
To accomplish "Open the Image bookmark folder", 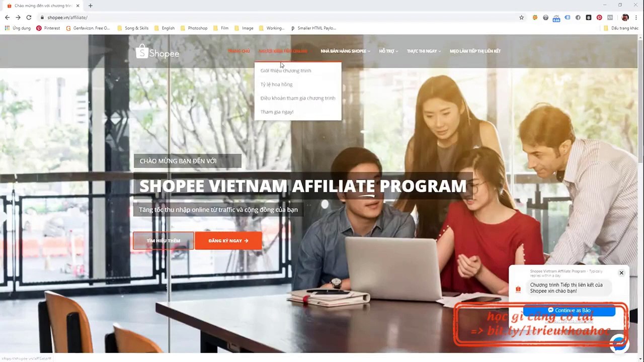I will [x=244, y=28].
